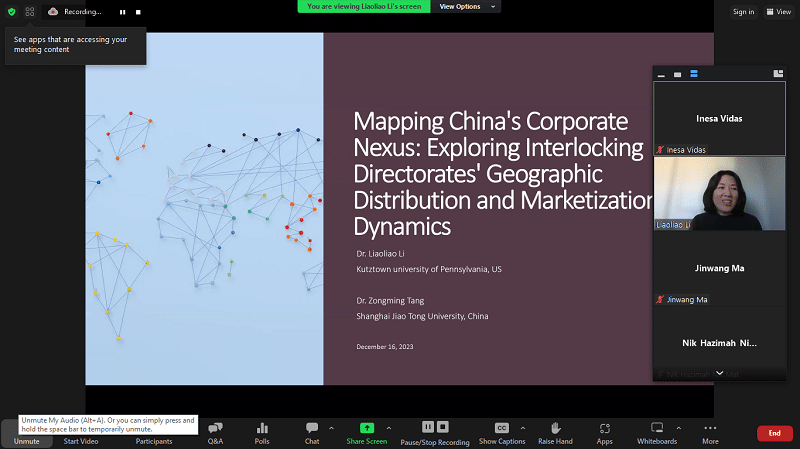
Task: Open the apps accessing meeting content icon
Action: 30,12
